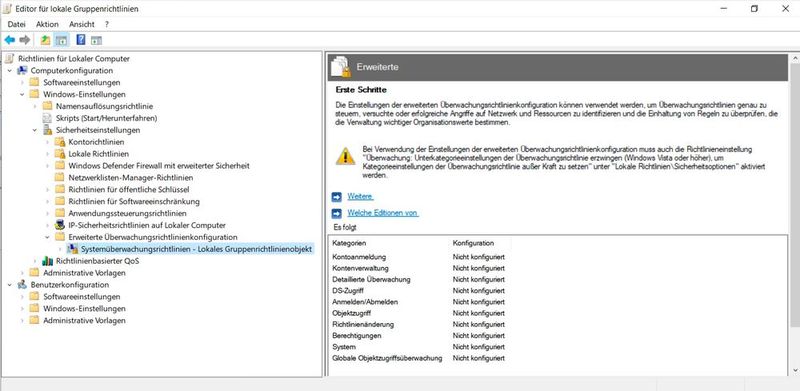Select the Anmelden/Abmelden category row
Screen dimensions: 800x391
click(418, 302)
